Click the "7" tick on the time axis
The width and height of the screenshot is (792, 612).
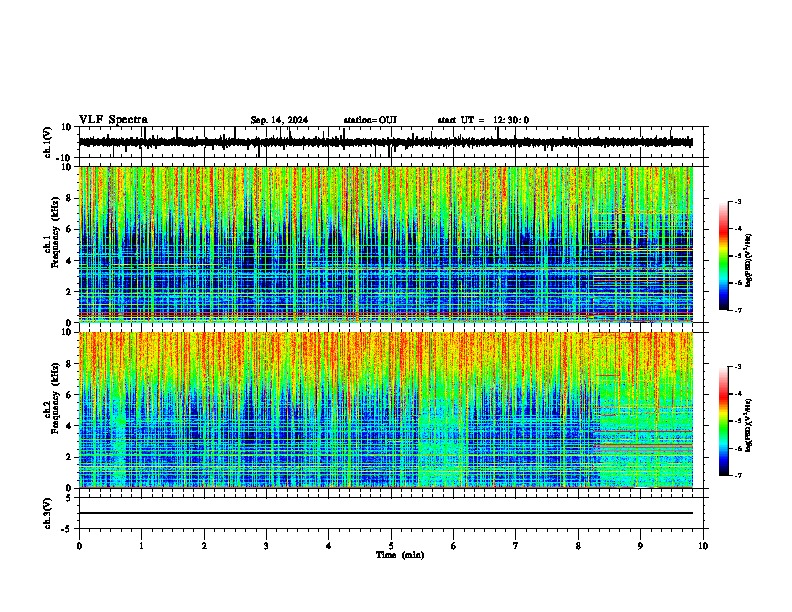pos(516,546)
